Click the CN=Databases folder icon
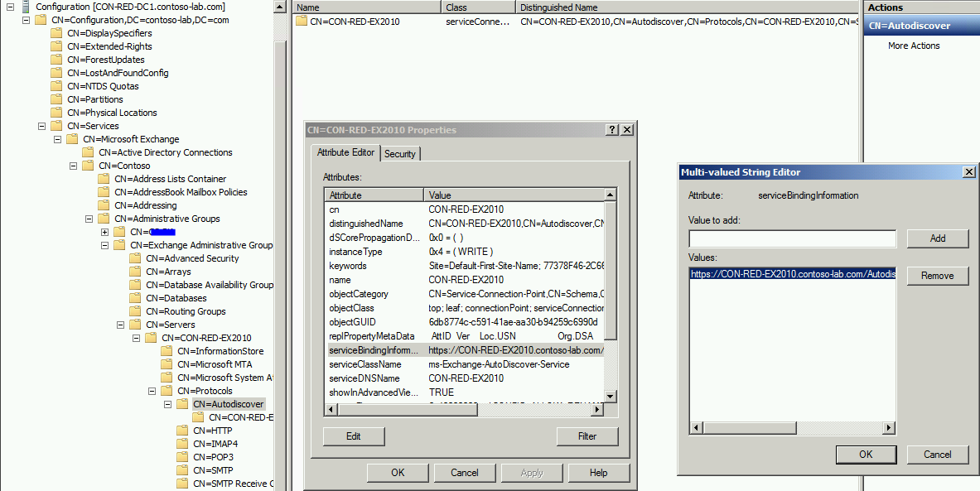The width and height of the screenshot is (980, 491). [136, 298]
